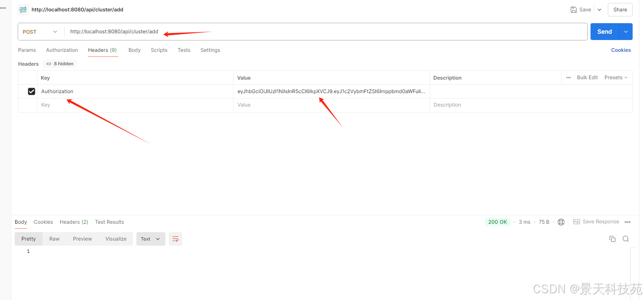Image resolution: width=644 pixels, height=300 pixels.
Task: Open the POST method dropdown
Action: point(40,32)
